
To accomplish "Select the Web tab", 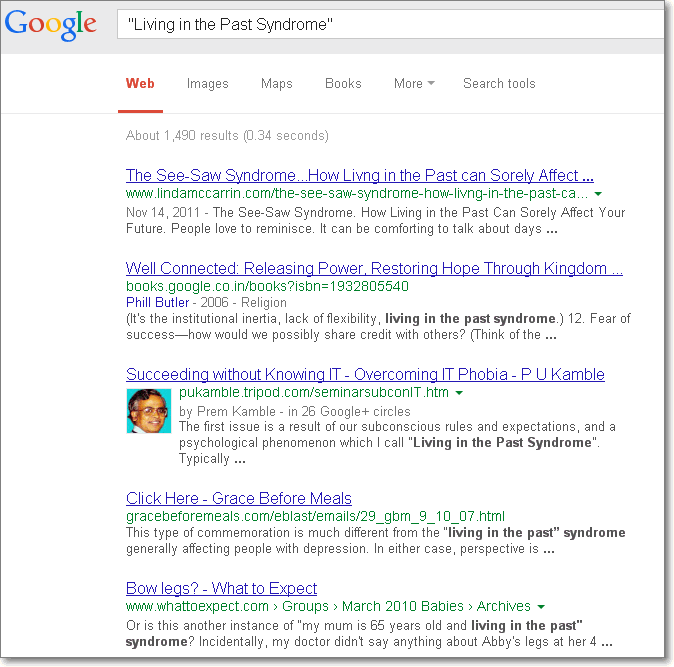I will [x=140, y=84].
